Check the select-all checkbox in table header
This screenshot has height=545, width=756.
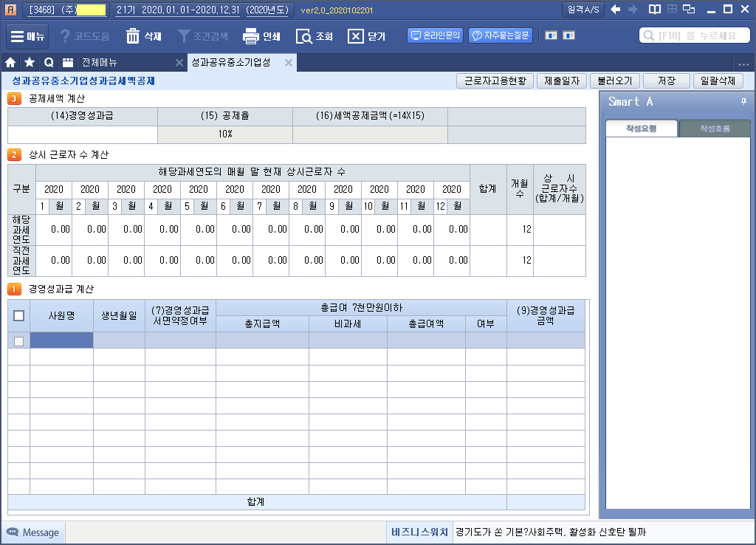coord(19,315)
